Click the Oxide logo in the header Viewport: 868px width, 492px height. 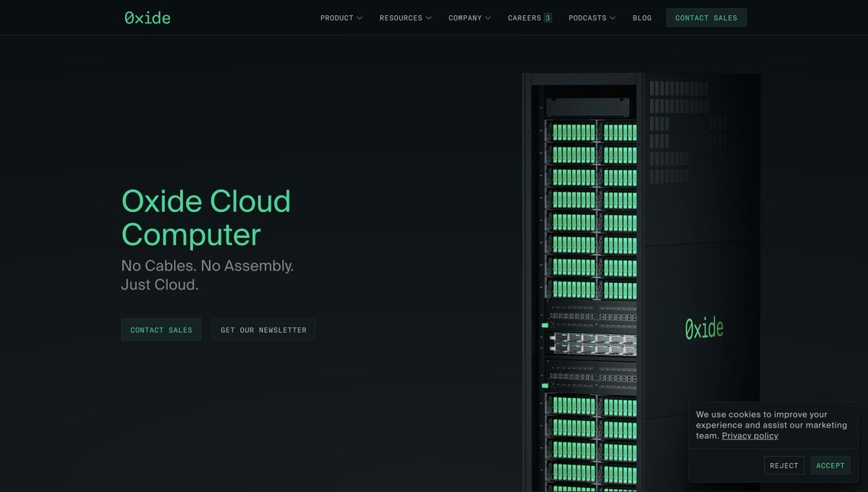(x=148, y=18)
